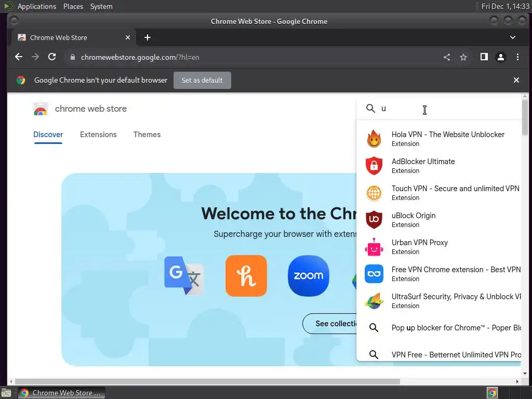Image resolution: width=532 pixels, height=399 pixels.
Task: Open the Chrome profile avatar menu
Action: tap(501, 57)
